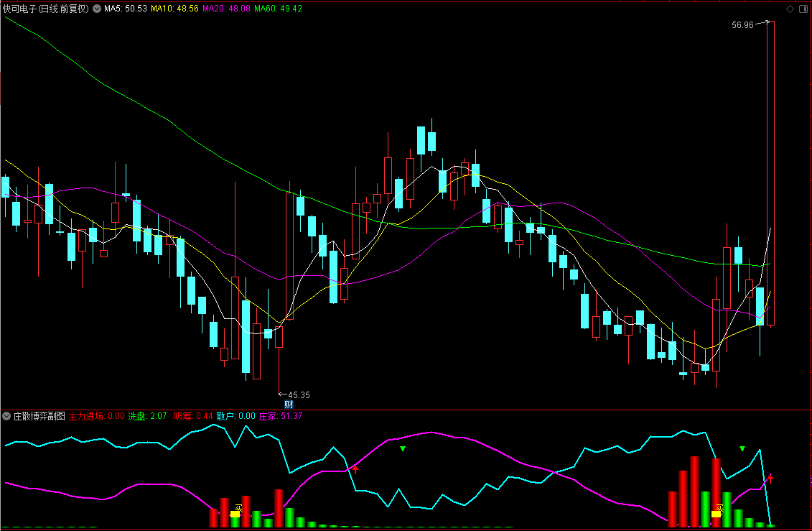Click the 庄家: 51.37 value
This screenshot has width=812, height=531.
(x=281, y=416)
